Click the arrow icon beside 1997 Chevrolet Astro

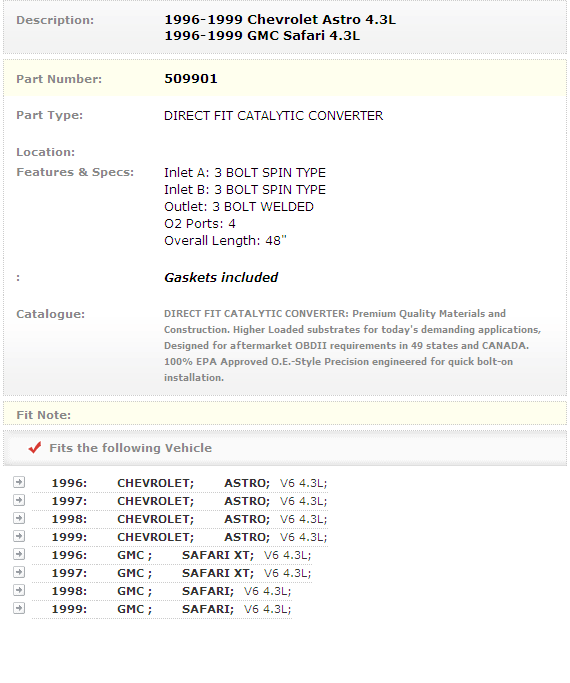[x=19, y=500]
